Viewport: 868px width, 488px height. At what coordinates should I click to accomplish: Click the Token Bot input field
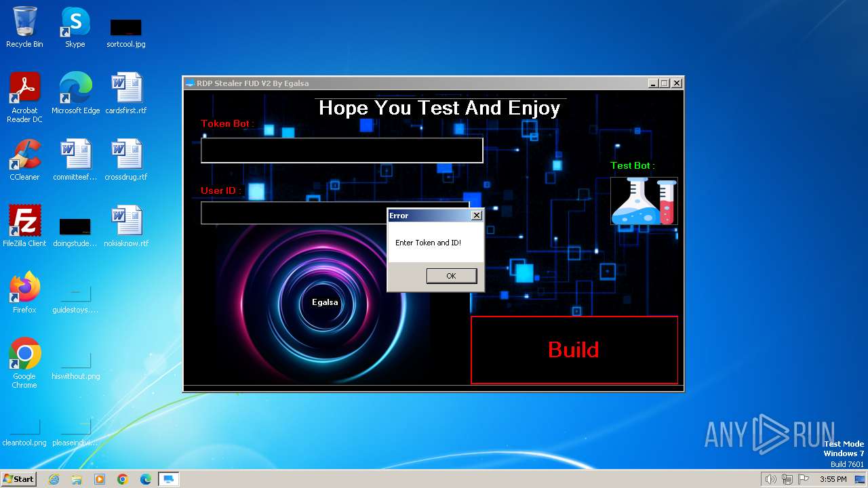(x=342, y=150)
